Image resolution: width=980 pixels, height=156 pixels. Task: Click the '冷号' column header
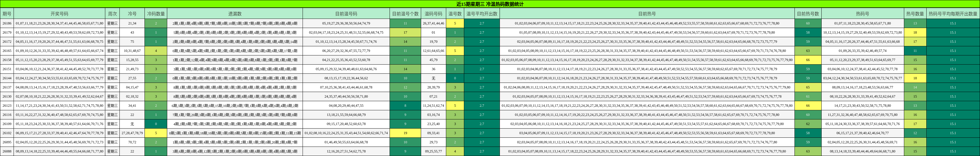pos(132,14)
